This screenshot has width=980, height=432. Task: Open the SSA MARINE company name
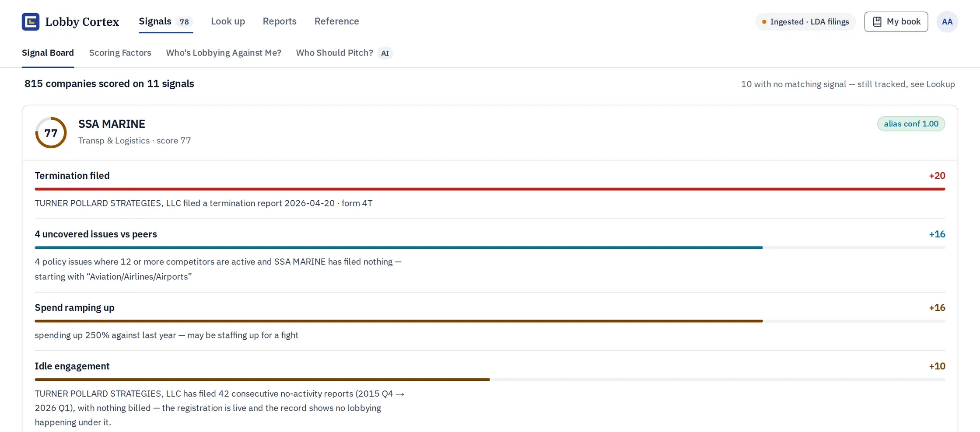(x=112, y=124)
